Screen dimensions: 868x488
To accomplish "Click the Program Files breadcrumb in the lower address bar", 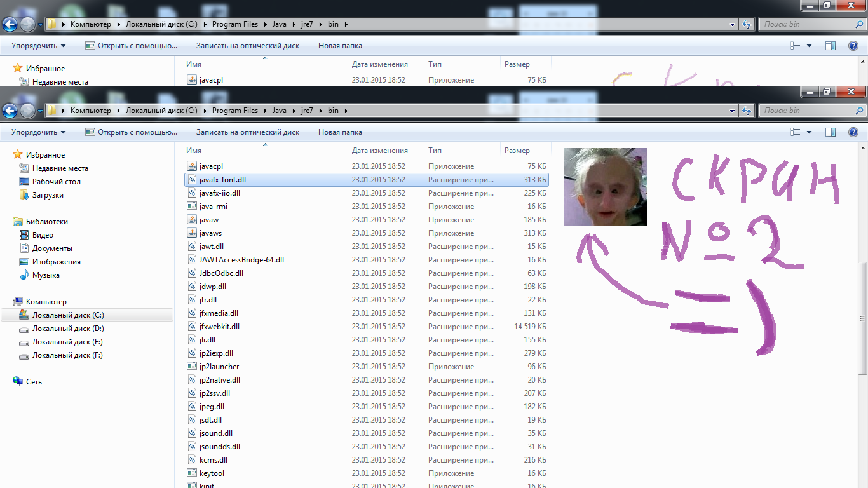I will click(235, 111).
